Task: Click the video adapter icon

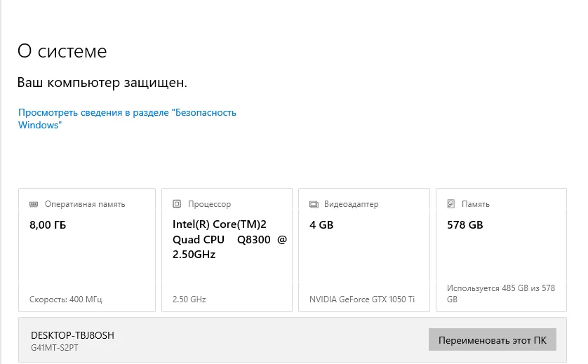Action: (314, 204)
